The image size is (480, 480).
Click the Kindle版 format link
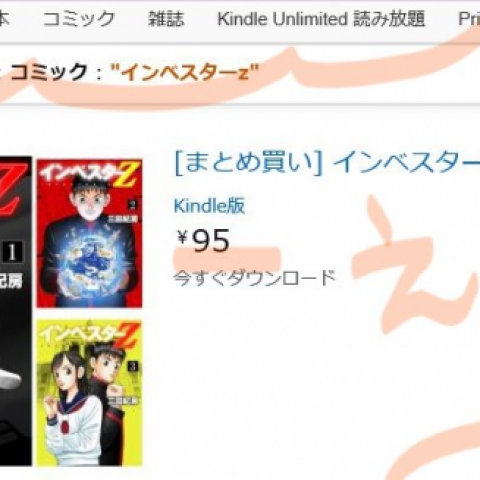tap(209, 205)
